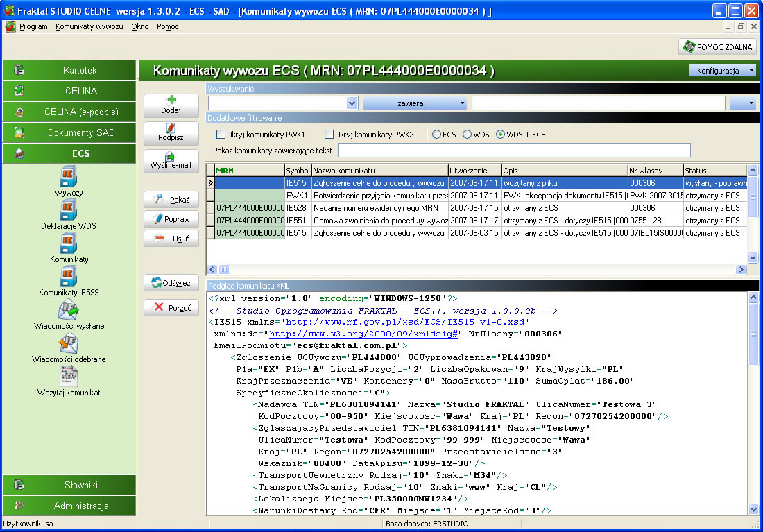Viewport: 763px width, 532px height.
Task: Open the Komunikaty wywozu menu
Action: [89, 26]
